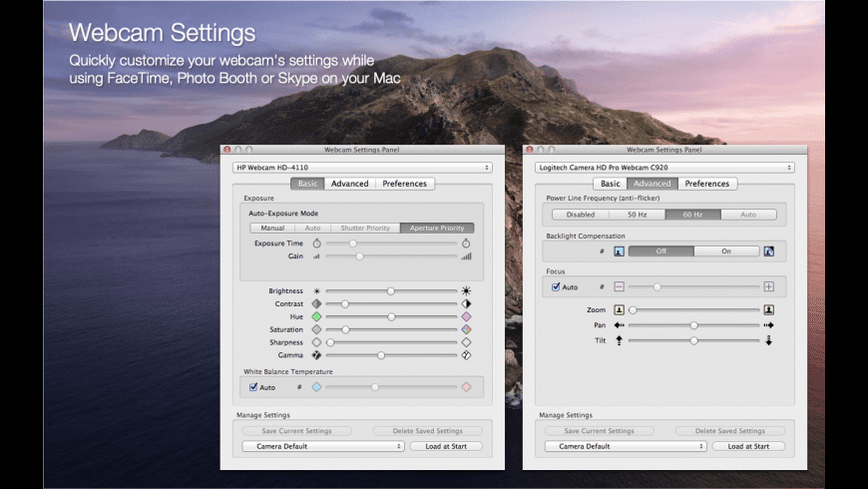Click the maximum gain bars icon

click(x=466, y=256)
